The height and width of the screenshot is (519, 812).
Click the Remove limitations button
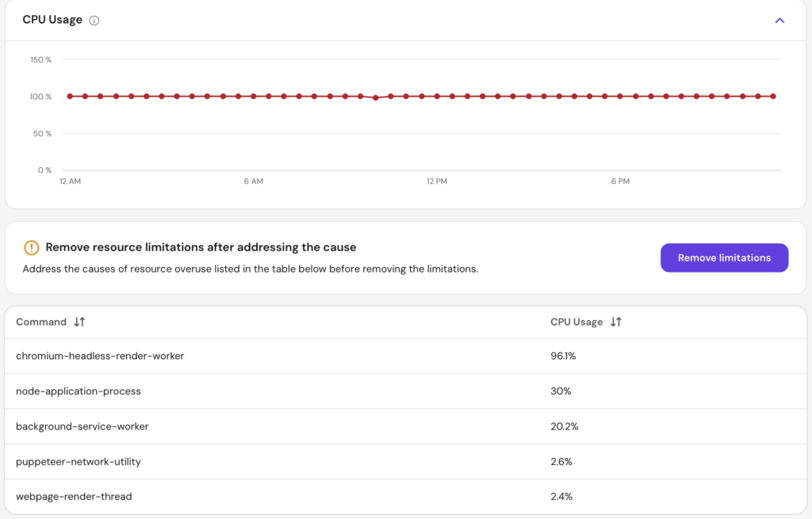[x=724, y=258]
